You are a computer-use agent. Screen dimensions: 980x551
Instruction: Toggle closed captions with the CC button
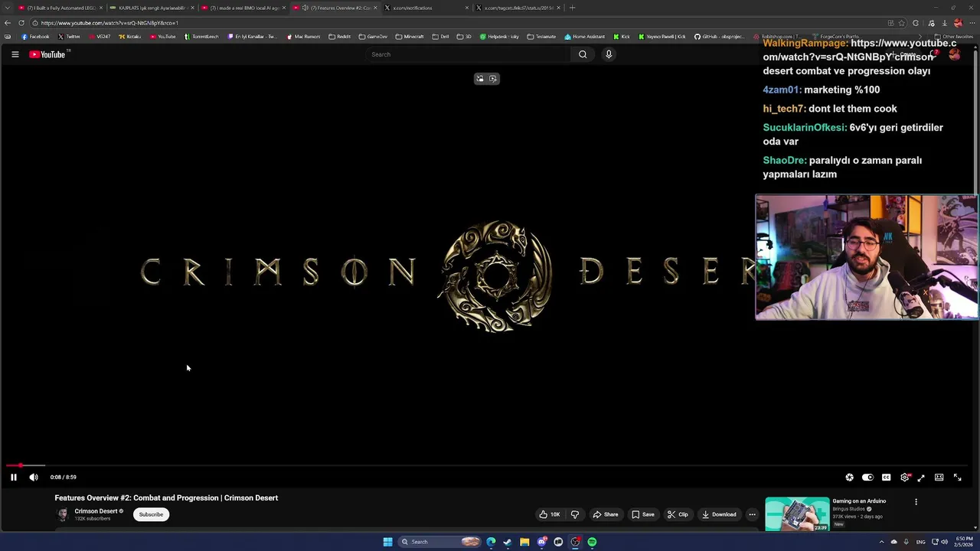click(886, 478)
